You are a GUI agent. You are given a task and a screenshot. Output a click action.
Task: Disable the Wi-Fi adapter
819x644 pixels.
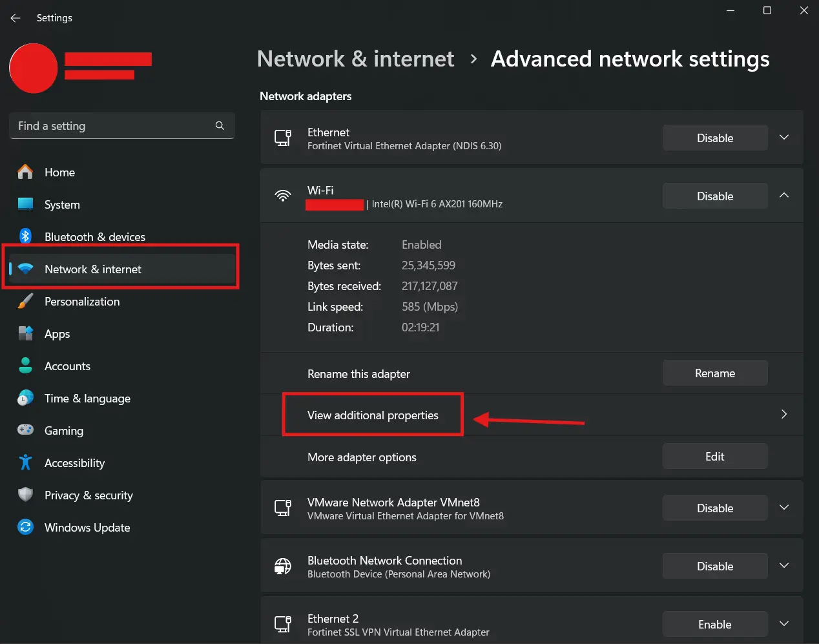(715, 196)
